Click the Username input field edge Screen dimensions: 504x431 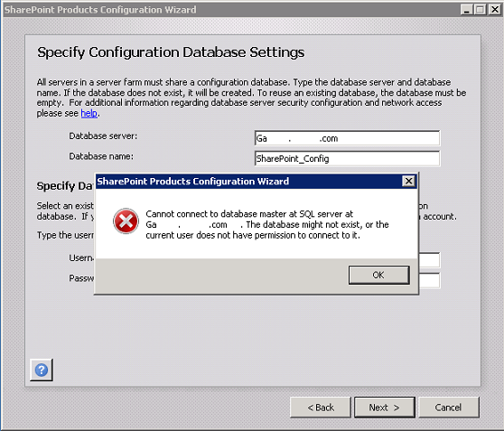[429, 260]
